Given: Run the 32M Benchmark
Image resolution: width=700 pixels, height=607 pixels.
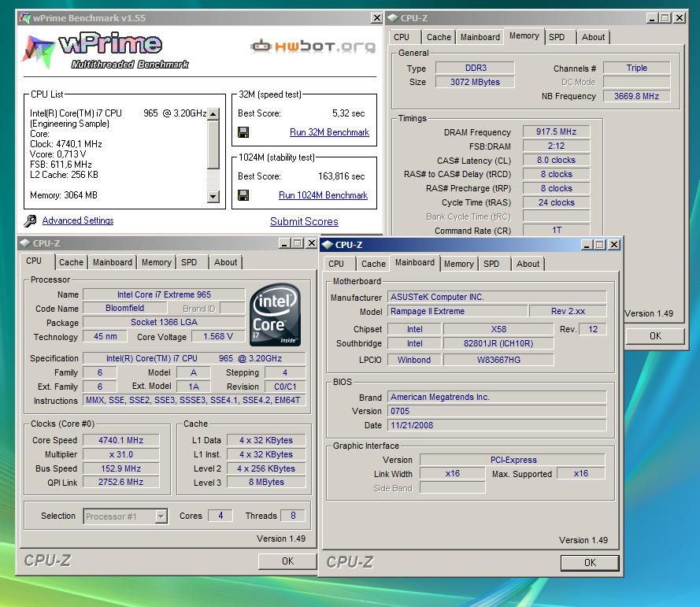Looking at the screenshot, I should (329, 132).
